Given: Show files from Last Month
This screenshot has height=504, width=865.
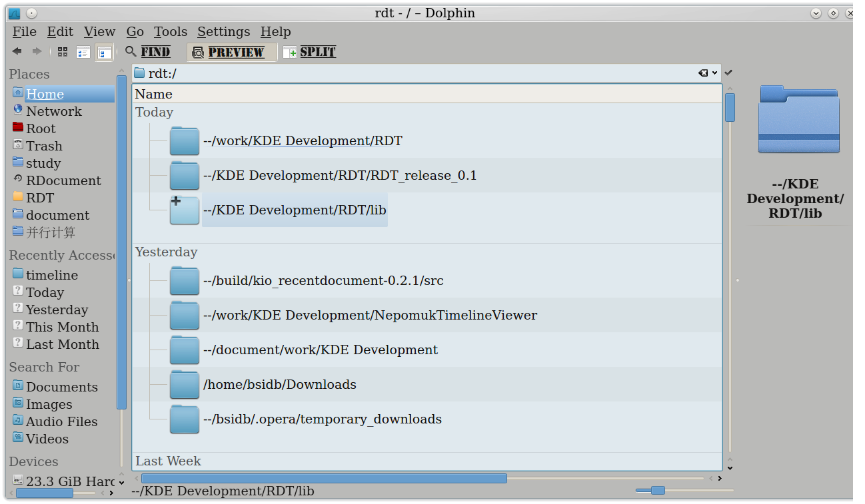Looking at the screenshot, I should click(63, 344).
